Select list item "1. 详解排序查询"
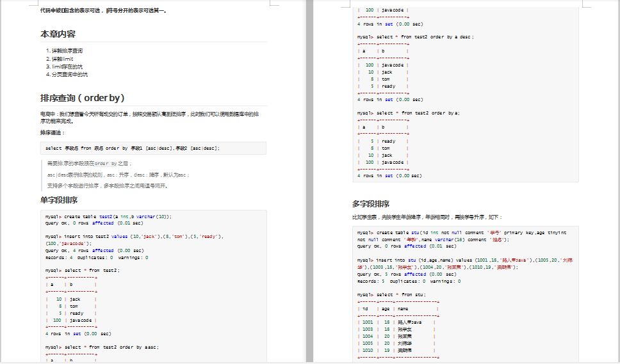The image size is (620, 364). coord(65,51)
